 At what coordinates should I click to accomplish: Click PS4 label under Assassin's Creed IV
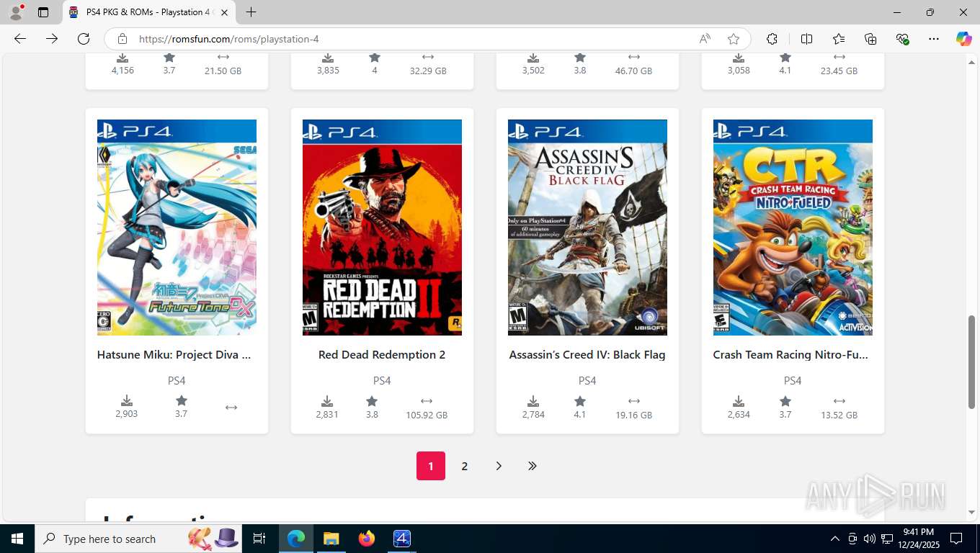pyautogui.click(x=587, y=380)
